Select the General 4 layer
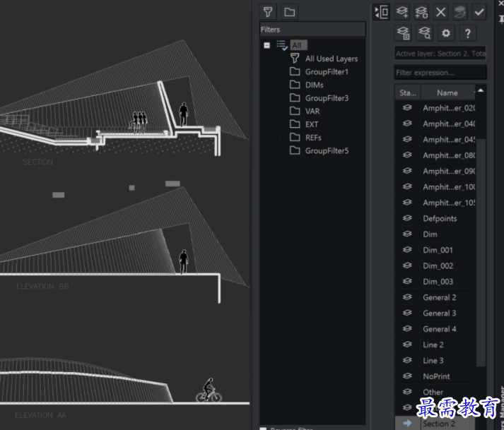This screenshot has height=430, width=504. 440,329
